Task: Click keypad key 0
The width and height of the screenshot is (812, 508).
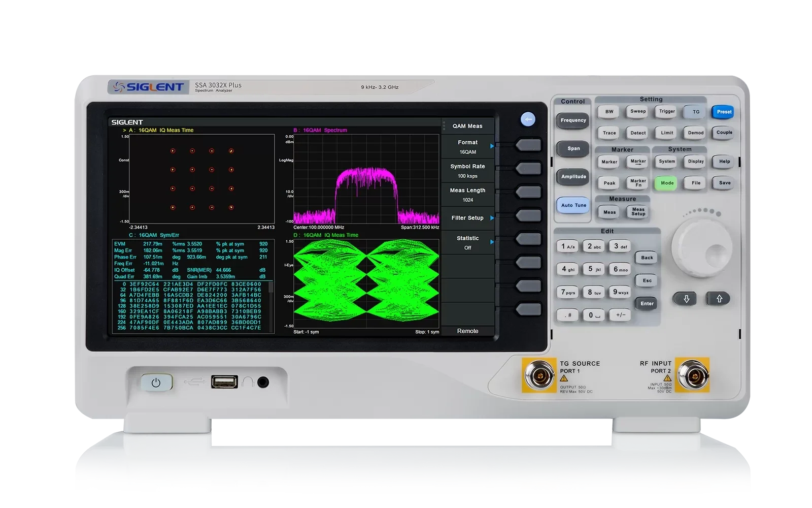Action: tap(594, 315)
